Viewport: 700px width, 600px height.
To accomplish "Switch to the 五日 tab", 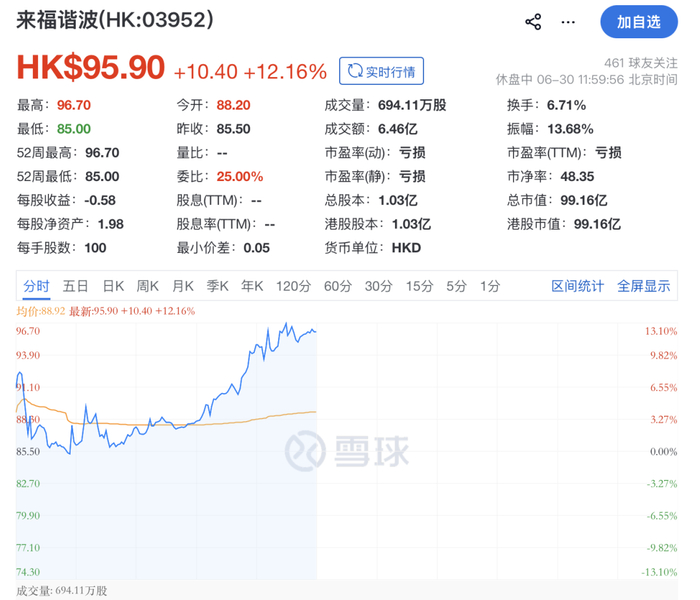I will pos(75,286).
